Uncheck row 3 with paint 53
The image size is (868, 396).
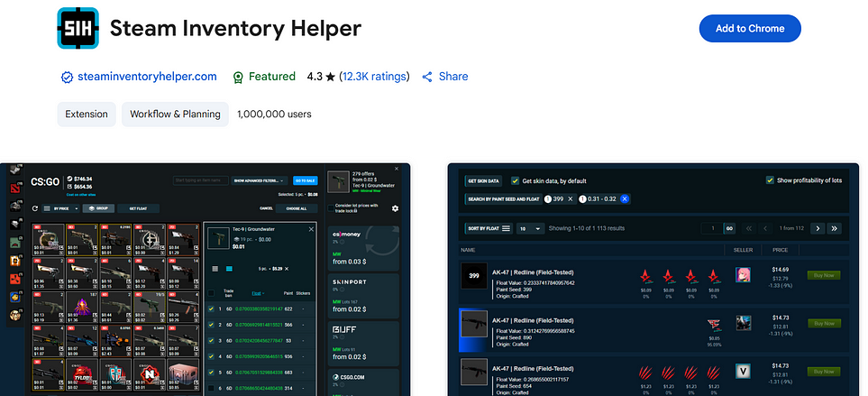click(211, 341)
